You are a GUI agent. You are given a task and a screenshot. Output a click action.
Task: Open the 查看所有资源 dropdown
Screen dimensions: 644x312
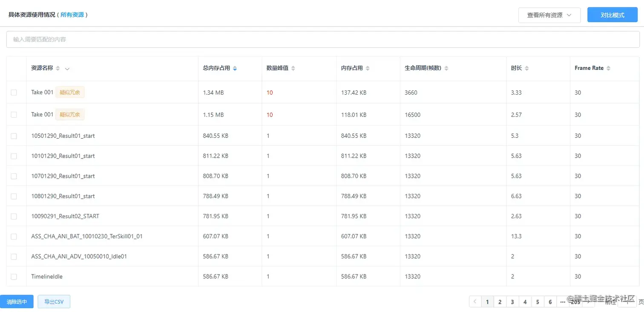(x=549, y=15)
